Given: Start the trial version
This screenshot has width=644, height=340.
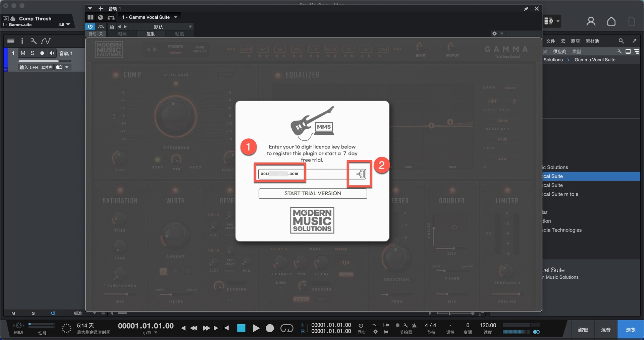Looking at the screenshot, I should [x=313, y=193].
